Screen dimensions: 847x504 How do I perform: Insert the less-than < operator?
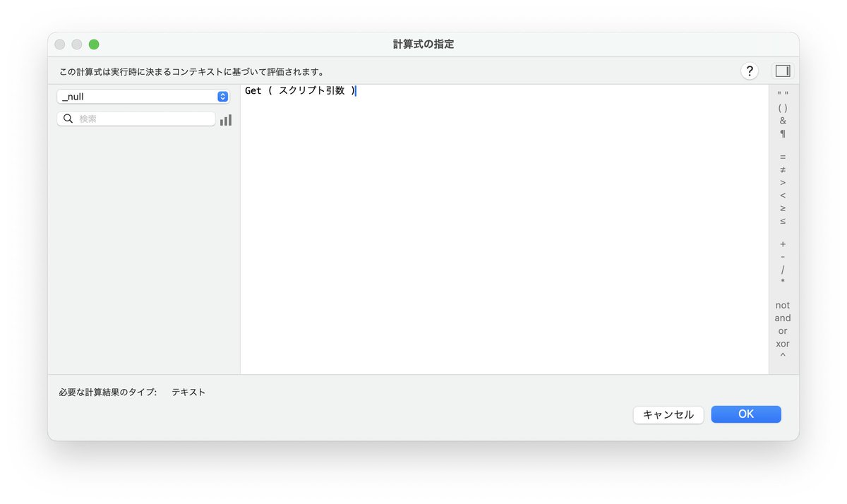point(783,195)
